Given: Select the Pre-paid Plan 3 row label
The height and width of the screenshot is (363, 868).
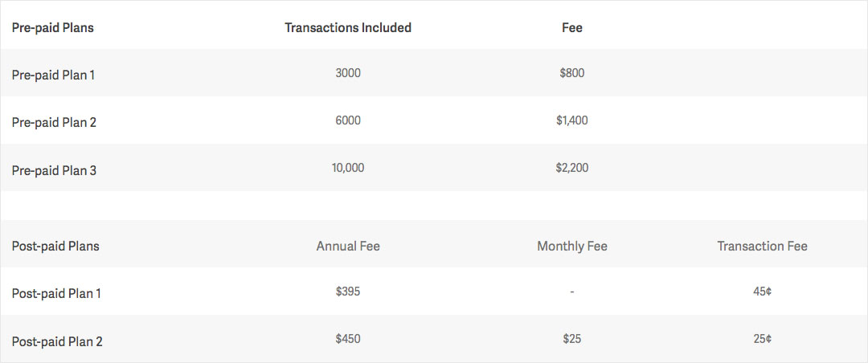Looking at the screenshot, I should point(54,169).
